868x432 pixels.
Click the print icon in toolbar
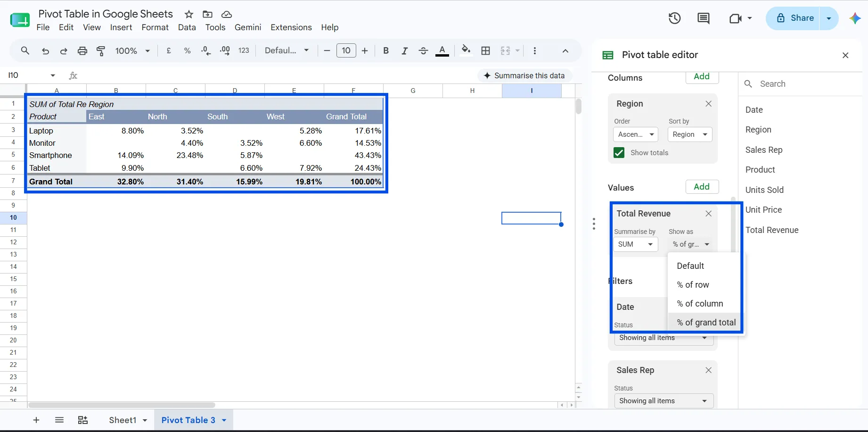tap(82, 51)
